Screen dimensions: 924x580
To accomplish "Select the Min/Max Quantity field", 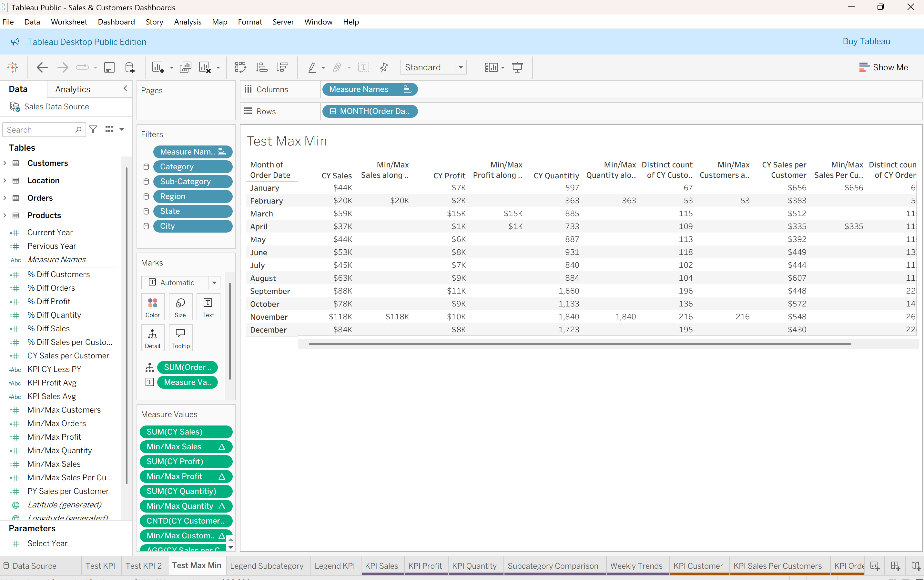I will (x=59, y=451).
